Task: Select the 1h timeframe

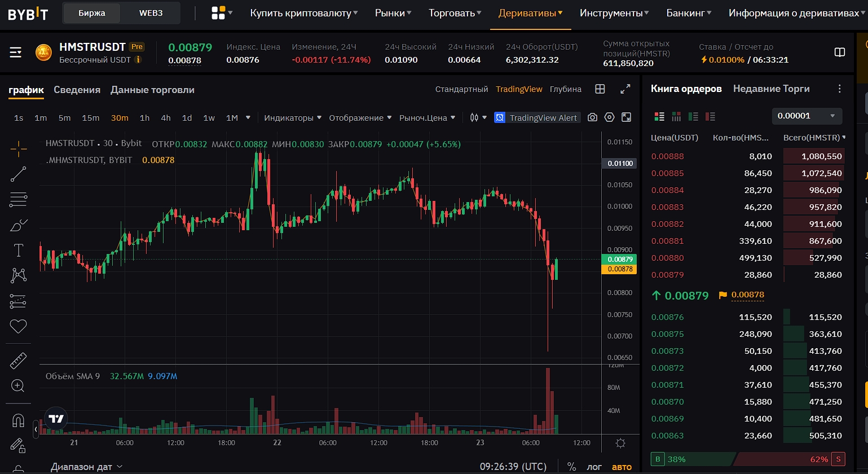Action: pyautogui.click(x=144, y=117)
